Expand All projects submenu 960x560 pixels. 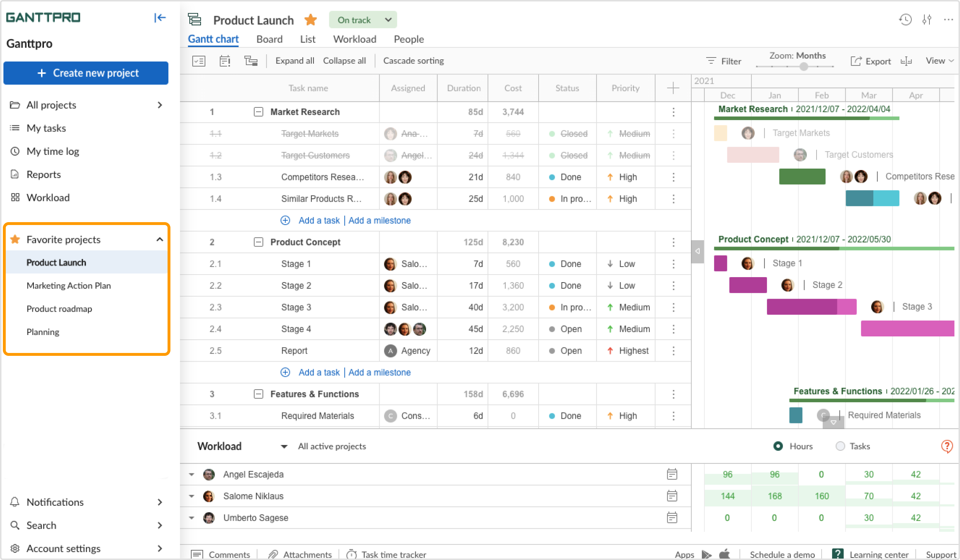tap(160, 105)
